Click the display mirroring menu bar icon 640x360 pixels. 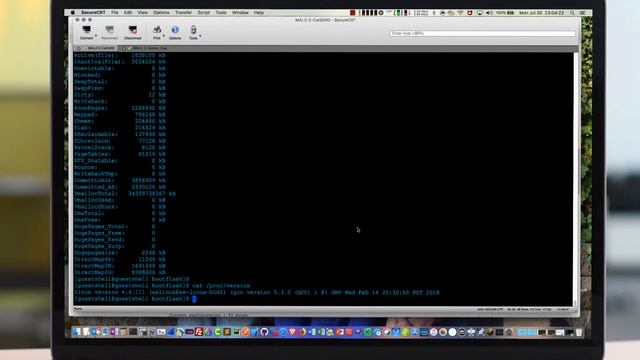(480, 13)
